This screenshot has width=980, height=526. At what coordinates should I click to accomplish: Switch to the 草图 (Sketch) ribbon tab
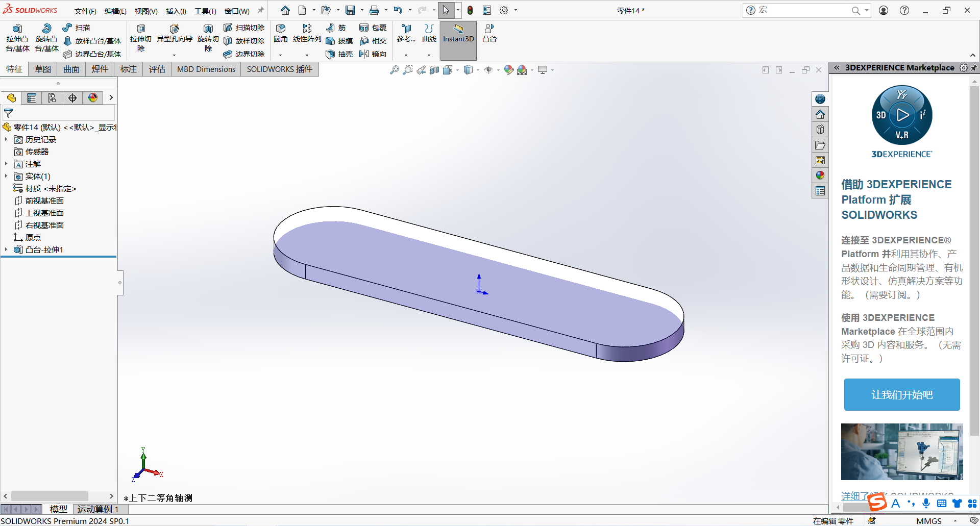coord(42,69)
